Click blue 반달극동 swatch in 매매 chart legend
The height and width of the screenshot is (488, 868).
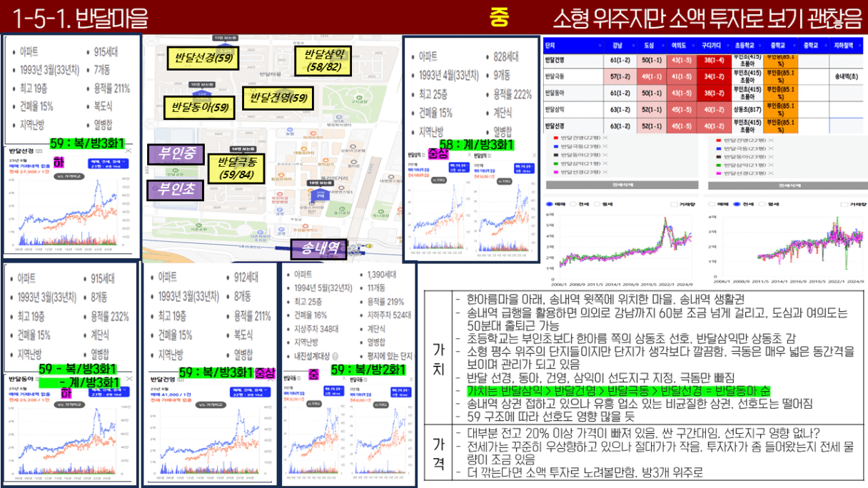[556, 146]
